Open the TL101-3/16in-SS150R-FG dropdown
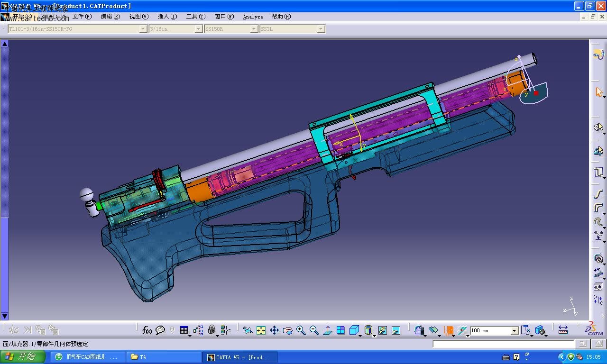The height and width of the screenshot is (364, 607). (x=143, y=29)
